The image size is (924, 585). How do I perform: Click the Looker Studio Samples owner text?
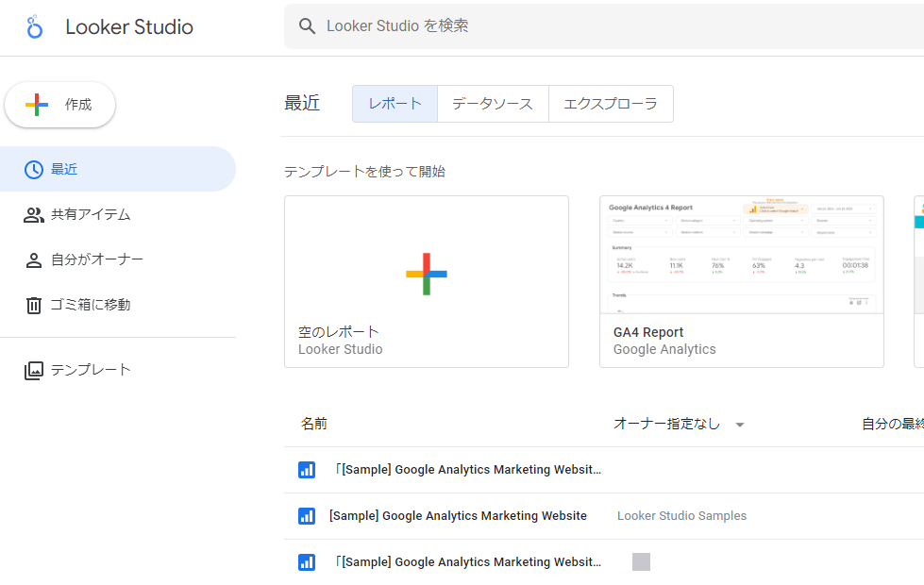[681, 515]
